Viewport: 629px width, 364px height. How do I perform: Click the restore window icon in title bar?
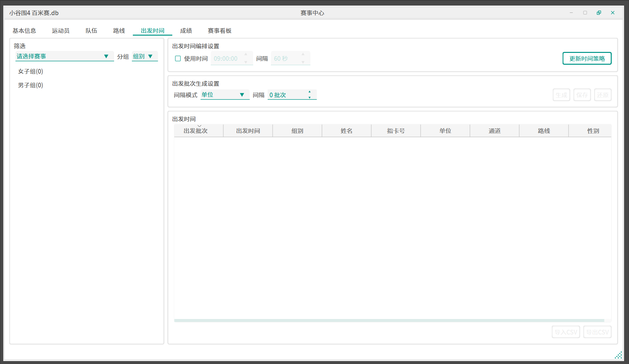pos(599,12)
